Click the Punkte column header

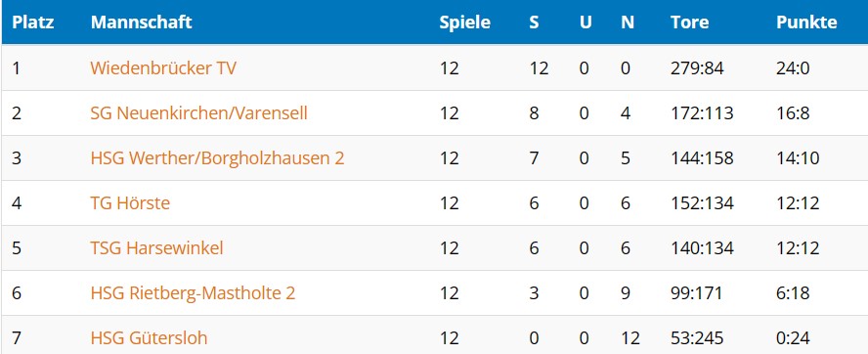tap(806, 22)
